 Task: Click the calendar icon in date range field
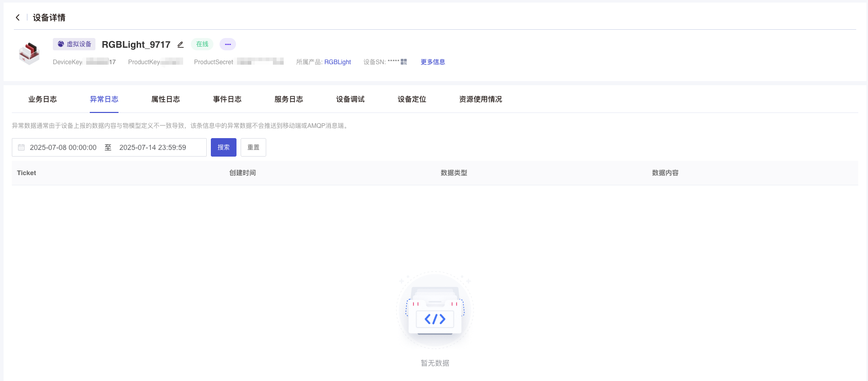[22, 147]
